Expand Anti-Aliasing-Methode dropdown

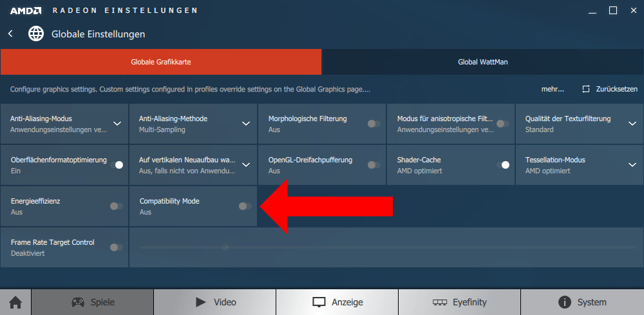(246, 124)
